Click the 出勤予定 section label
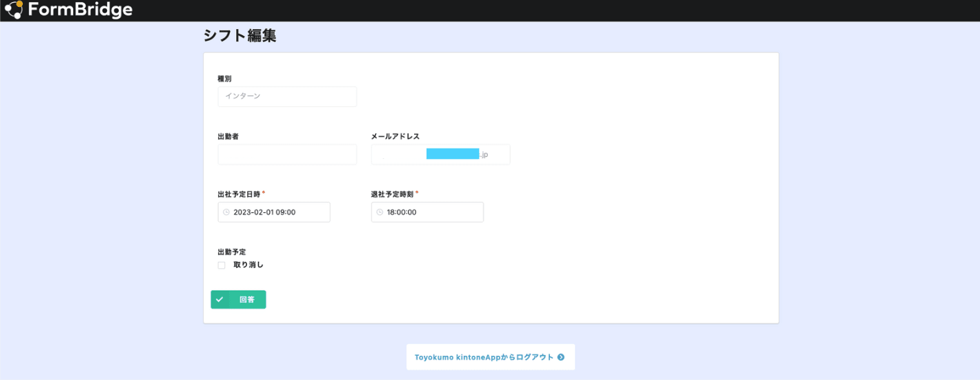The image size is (980, 380). [x=231, y=252]
